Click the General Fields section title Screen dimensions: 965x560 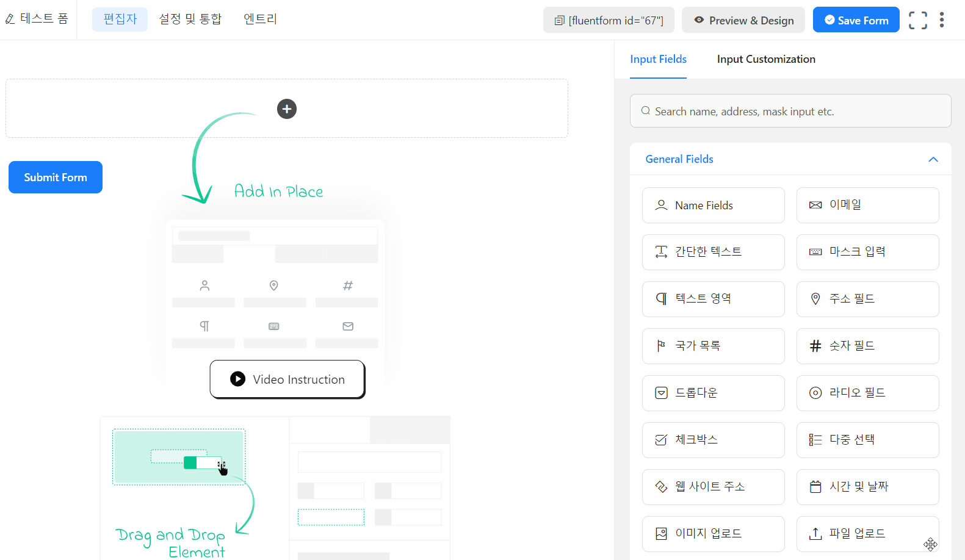679,159
